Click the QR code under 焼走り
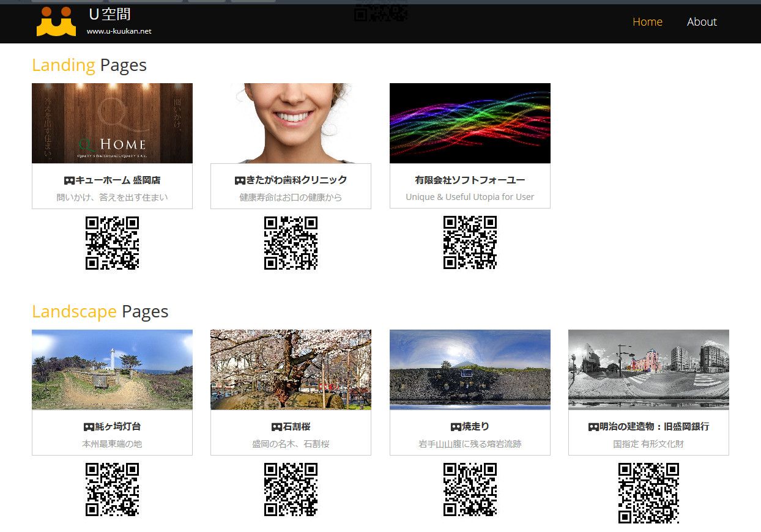Image resolution: width=761 pixels, height=532 pixels. point(470,489)
